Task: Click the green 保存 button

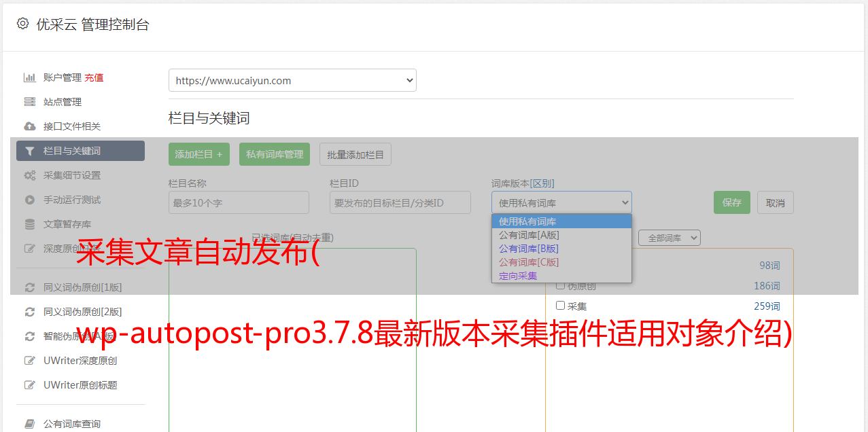Action: tap(732, 202)
